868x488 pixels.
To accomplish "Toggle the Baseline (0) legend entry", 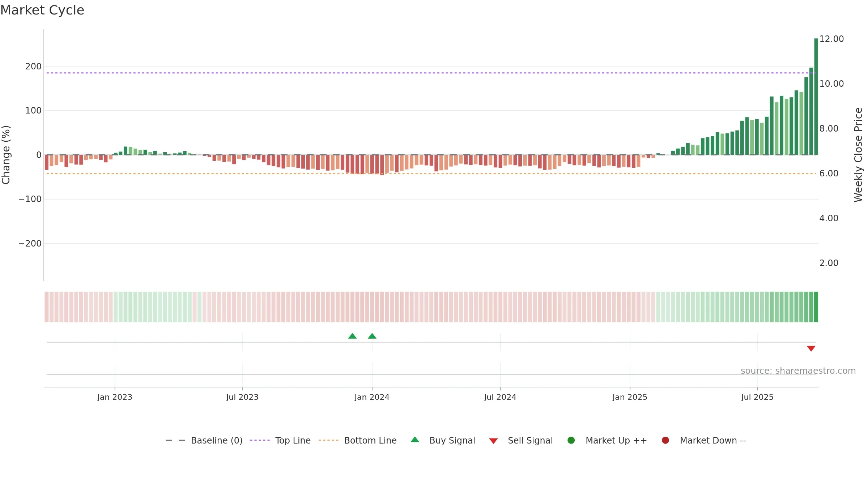I will click(204, 440).
